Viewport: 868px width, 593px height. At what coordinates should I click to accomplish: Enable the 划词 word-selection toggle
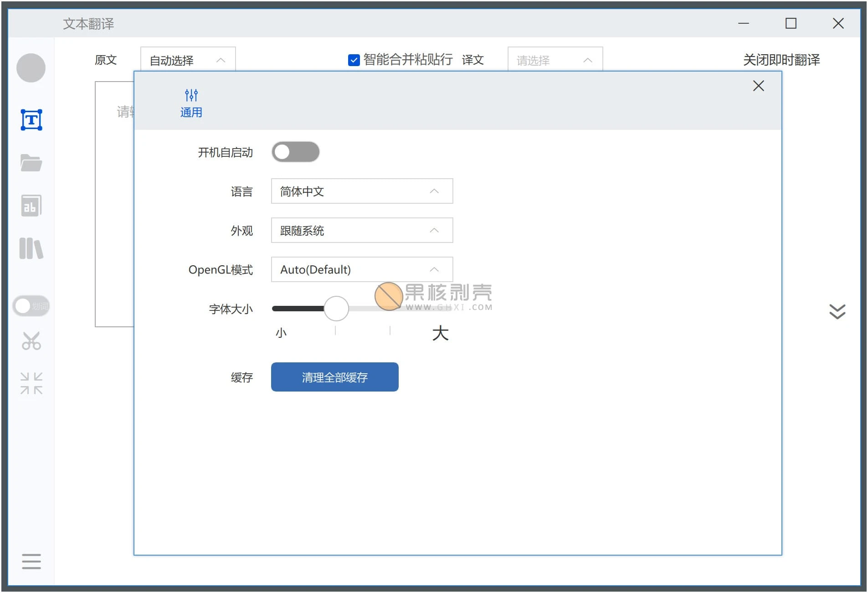tap(31, 306)
